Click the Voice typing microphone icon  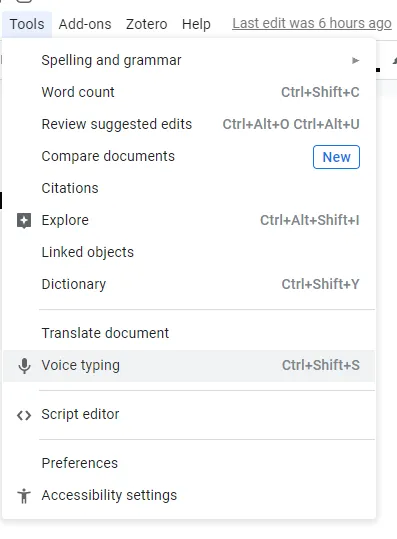coord(24,366)
